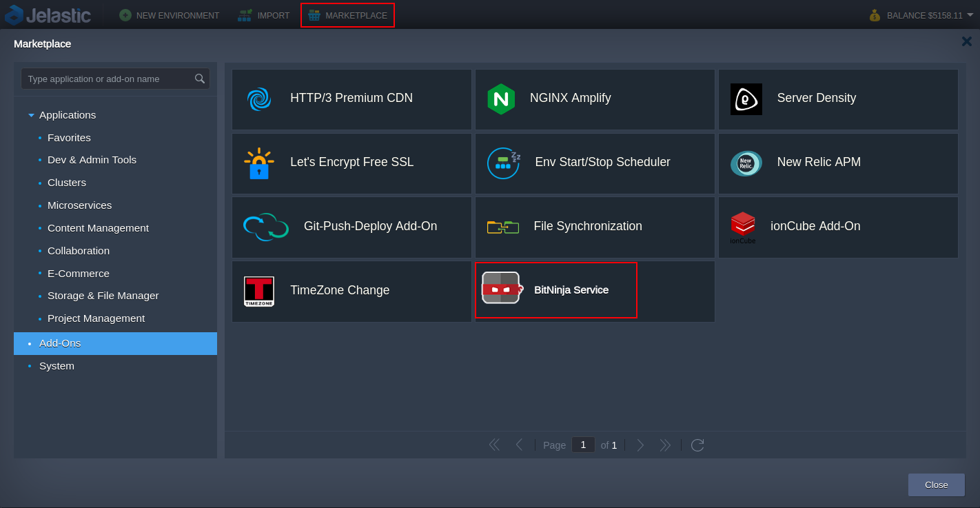This screenshot has width=980, height=508.
Task: Click the BitNinja Service label
Action: pyautogui.click(x=571, y=290)
